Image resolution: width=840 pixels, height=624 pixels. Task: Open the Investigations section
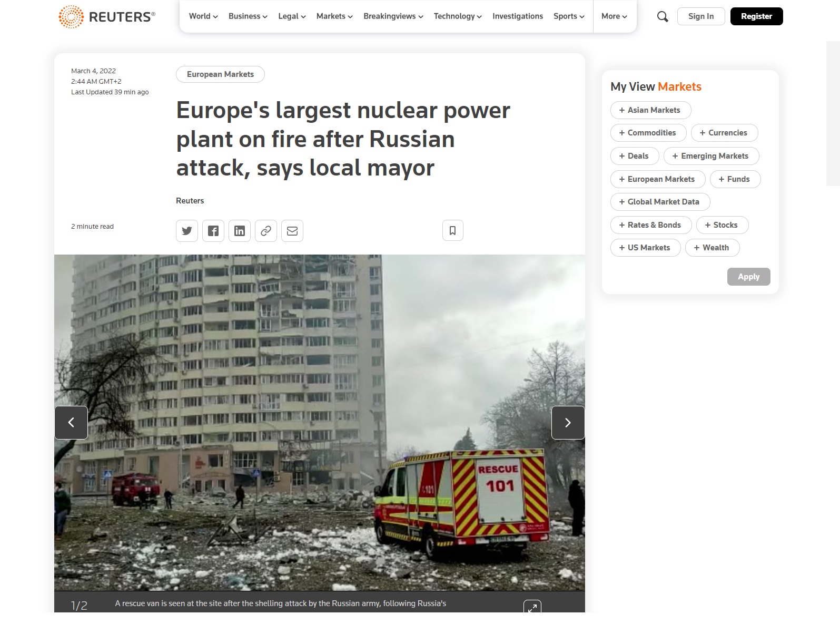point(517,16)
